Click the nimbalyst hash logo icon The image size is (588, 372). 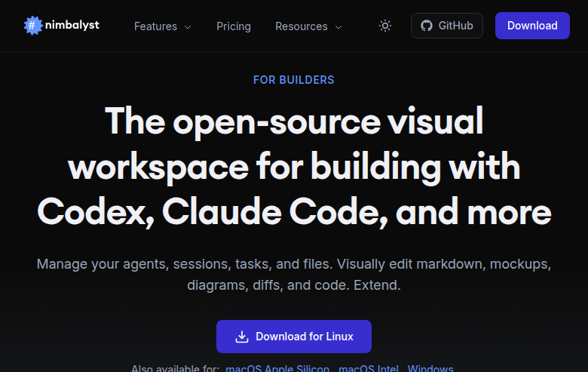pos(33,26)
